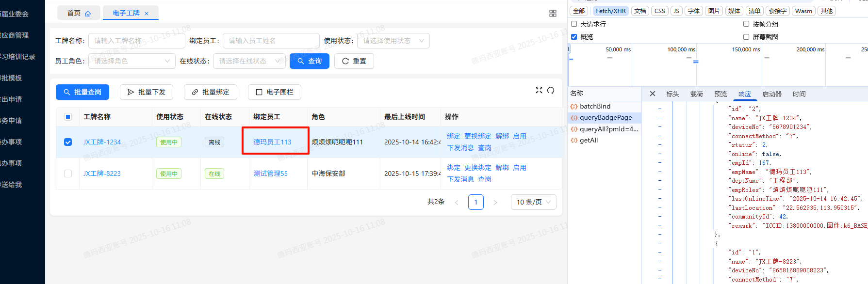Open the grid layout icon at top right

click(x=553, y=14)
